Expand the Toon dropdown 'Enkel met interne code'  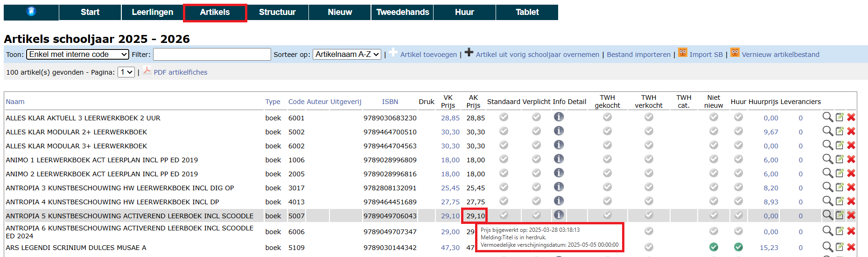pyautogui.click(x=77, y=55)
